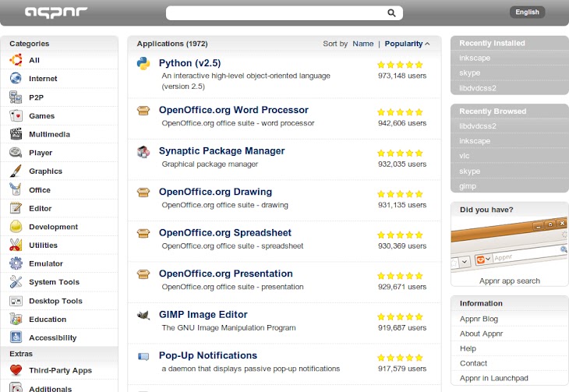This screenshot has width=569, height=392.
Task: Open GIMP Image Editor title link
Action: point(203,314)
